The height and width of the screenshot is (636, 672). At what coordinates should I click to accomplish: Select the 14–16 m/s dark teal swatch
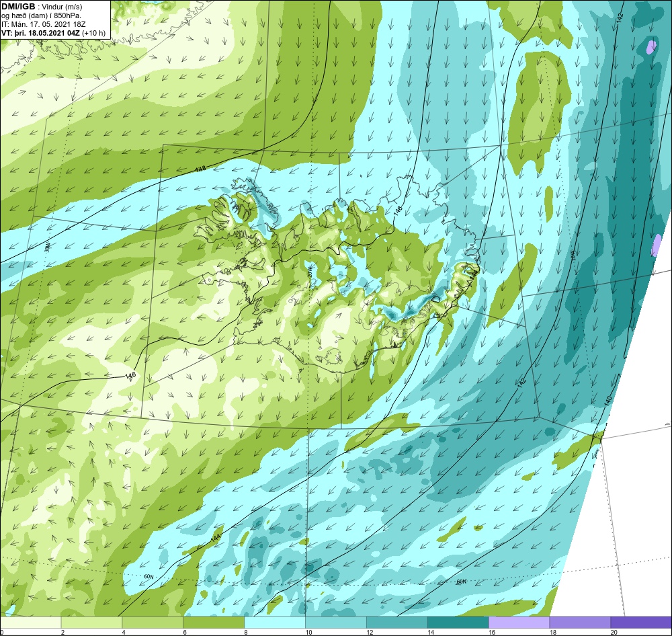(458, 622)
